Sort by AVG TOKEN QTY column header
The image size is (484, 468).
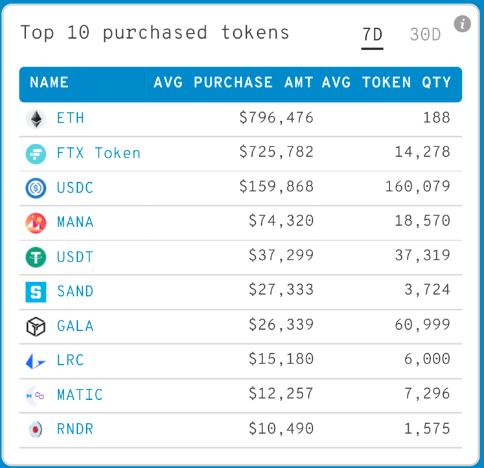pos(386,82)
